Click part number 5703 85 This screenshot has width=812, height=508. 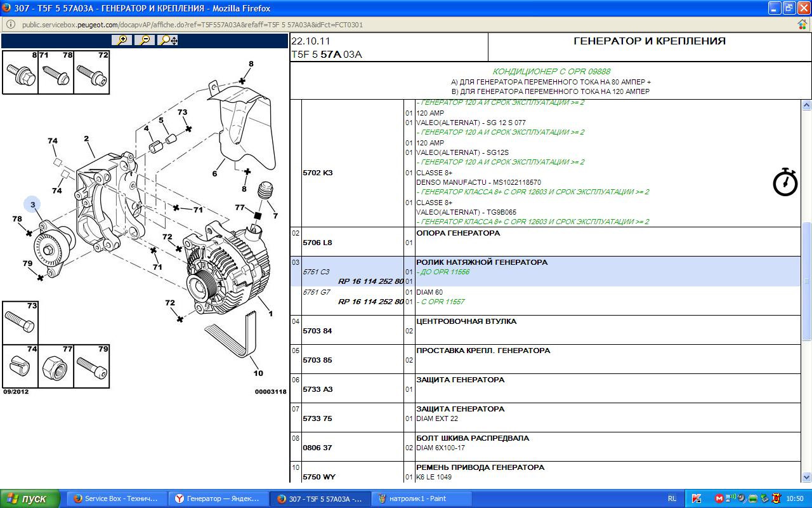(318, 360)
